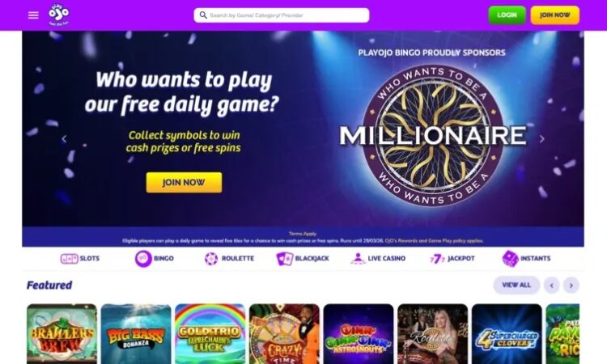Click the search magnifier icon
607x364 pixels.
(203, 15)
